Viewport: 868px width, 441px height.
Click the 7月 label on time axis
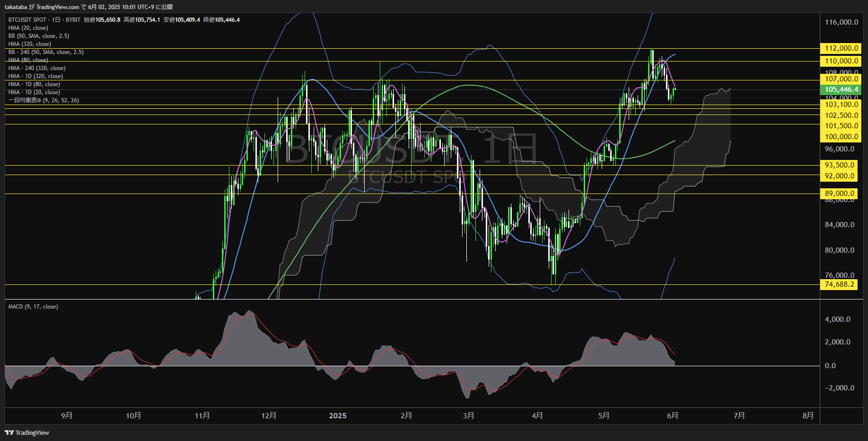tap(739, 415)
